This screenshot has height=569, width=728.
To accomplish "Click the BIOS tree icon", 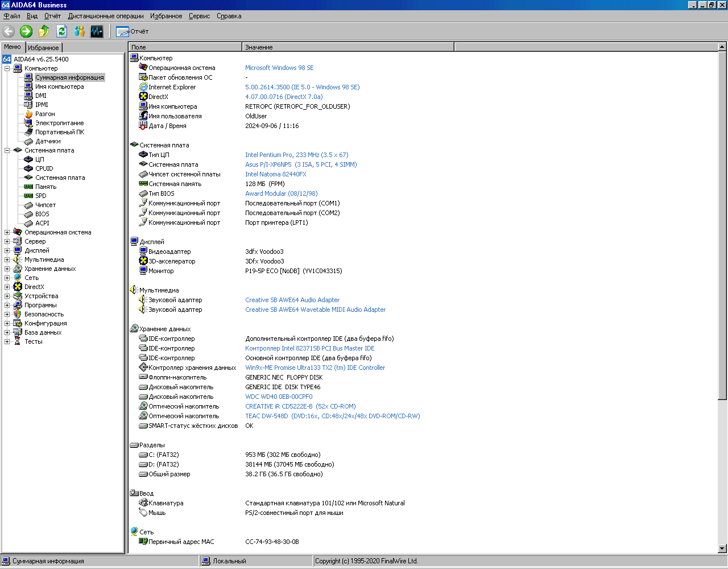I will coord(28,214).
